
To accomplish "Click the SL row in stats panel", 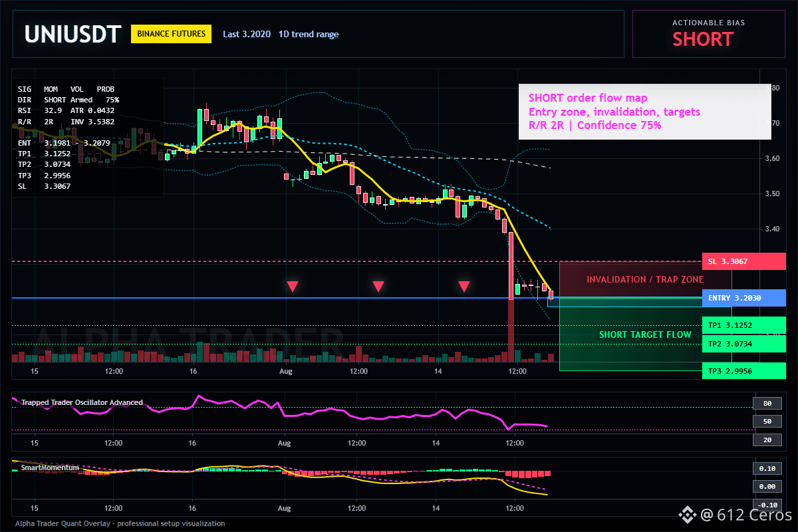I will [x=45, y=186].
